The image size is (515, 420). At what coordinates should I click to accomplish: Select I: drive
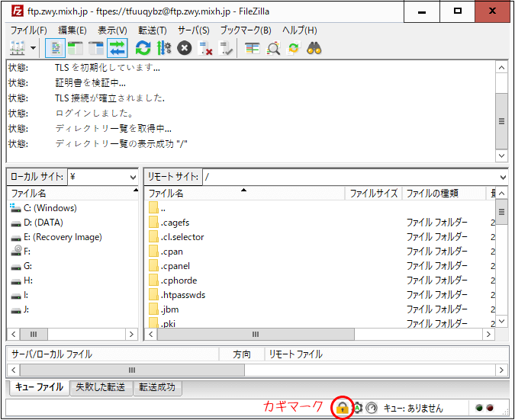pyautogui.click(x=19, y=295)
